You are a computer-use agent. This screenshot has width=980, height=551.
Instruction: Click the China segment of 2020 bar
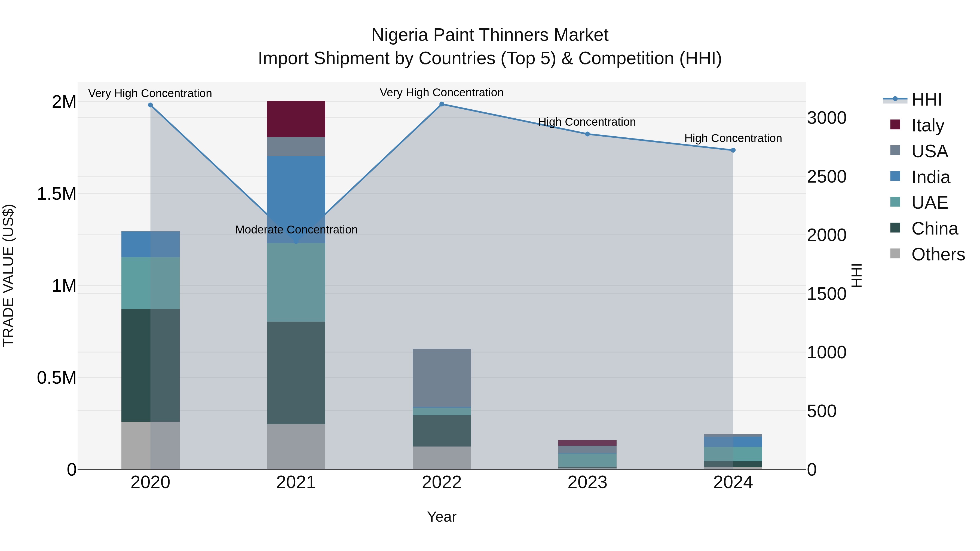150,365
